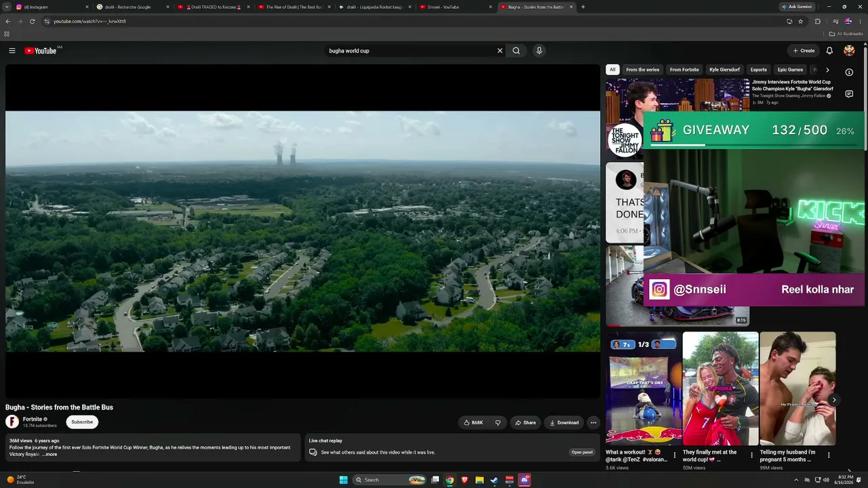Open File Explorer from the taskbar

479,480
